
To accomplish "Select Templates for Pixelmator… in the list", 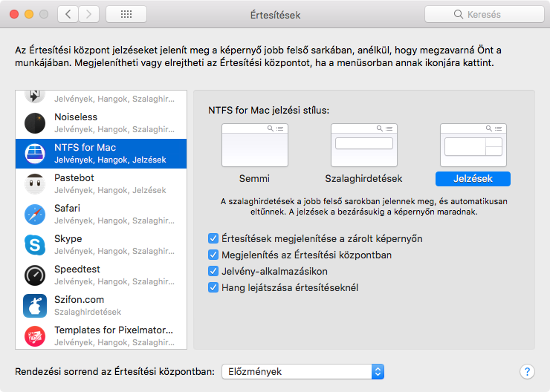I will (x=101, y=336).
